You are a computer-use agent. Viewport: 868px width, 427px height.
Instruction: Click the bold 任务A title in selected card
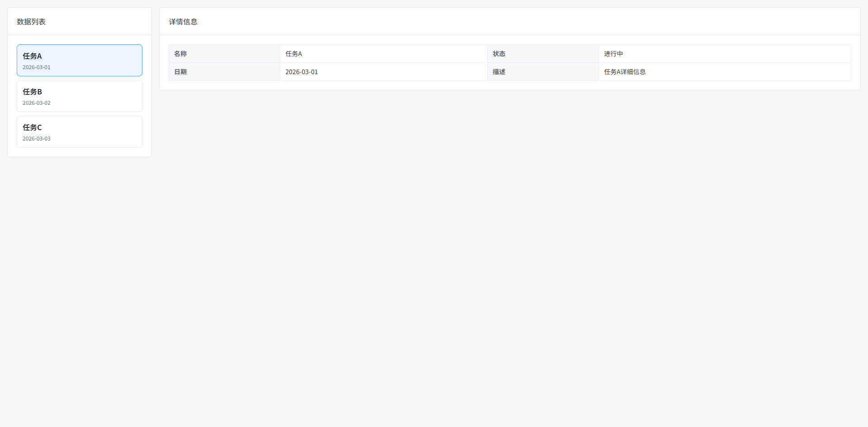(x=32, y=56)
